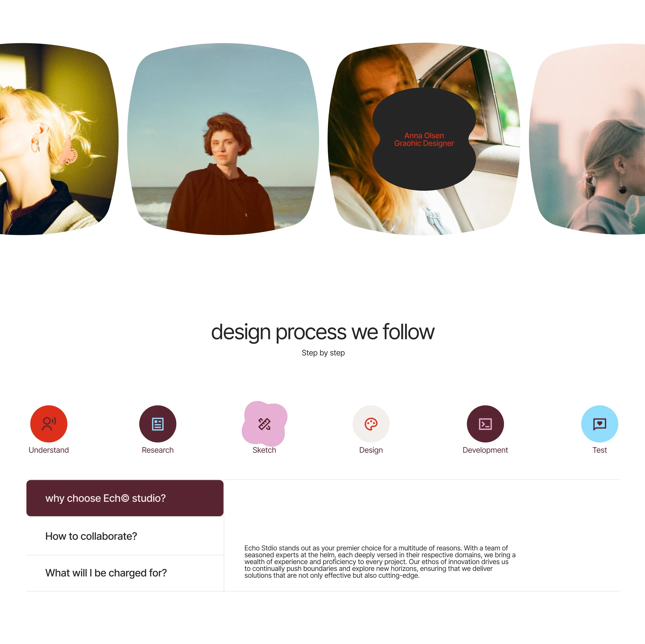Image resolution: width=645 pixels, height=644 pixels.
Task: Click the Understand label text
Action: [49, 450]
